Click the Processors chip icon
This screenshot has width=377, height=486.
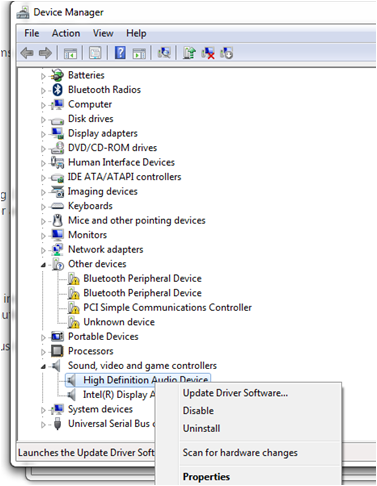click(x=57, y=351)
